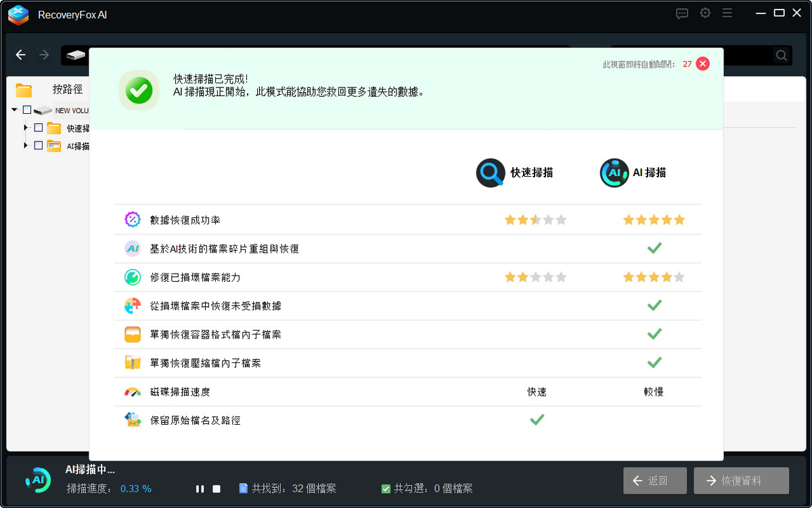Minimize the RecoveryFox AI window

pyautogui.click(x=760, y=13)
